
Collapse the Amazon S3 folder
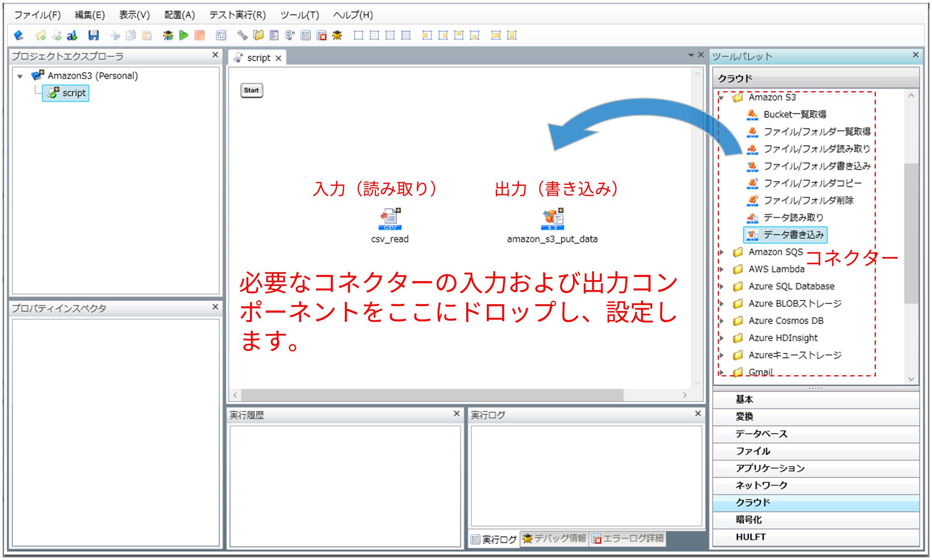[x=721, y=98]
